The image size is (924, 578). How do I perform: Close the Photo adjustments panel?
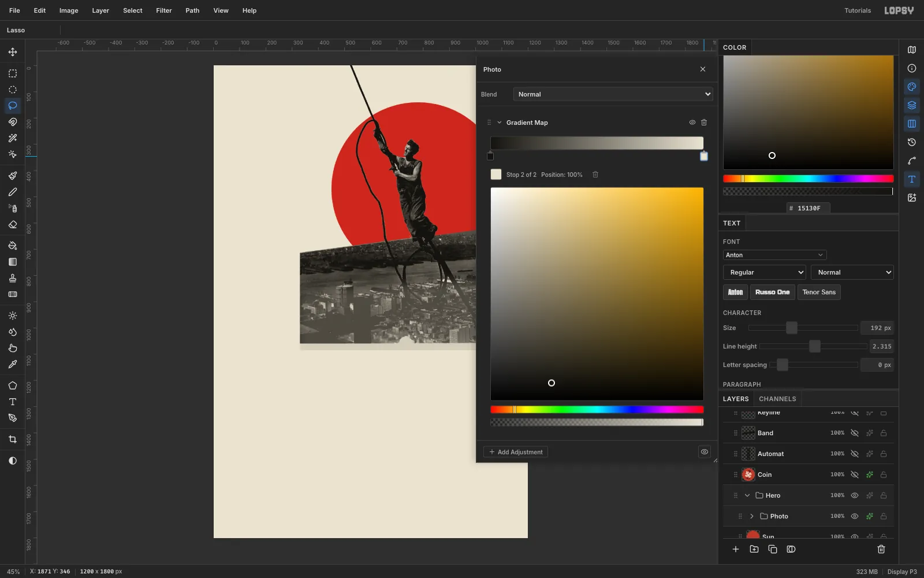(703, 69)
